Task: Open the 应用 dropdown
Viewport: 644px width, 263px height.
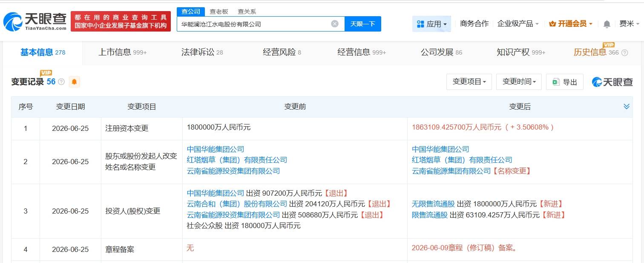Action: pos(431,24)
